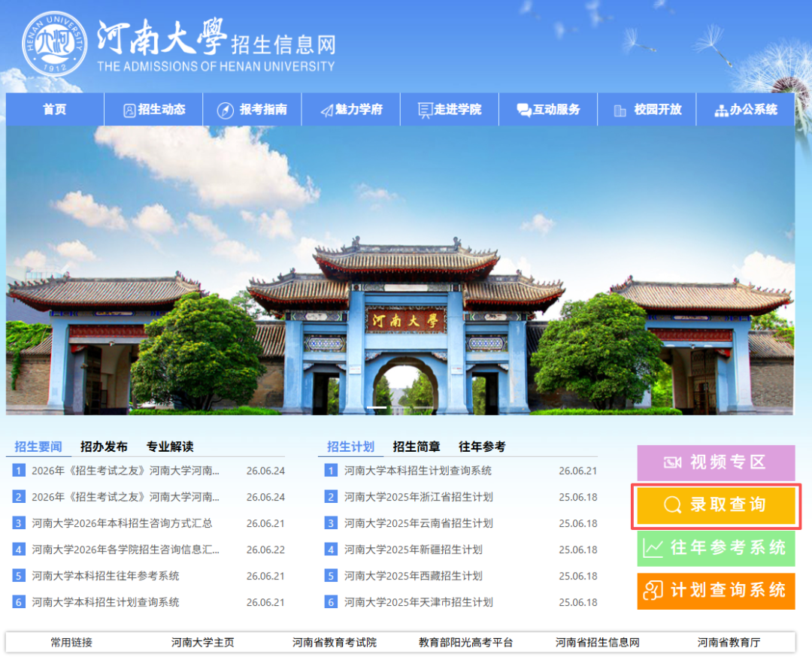Open 河南大学本科招生往年参考系统 in news list

105,576
